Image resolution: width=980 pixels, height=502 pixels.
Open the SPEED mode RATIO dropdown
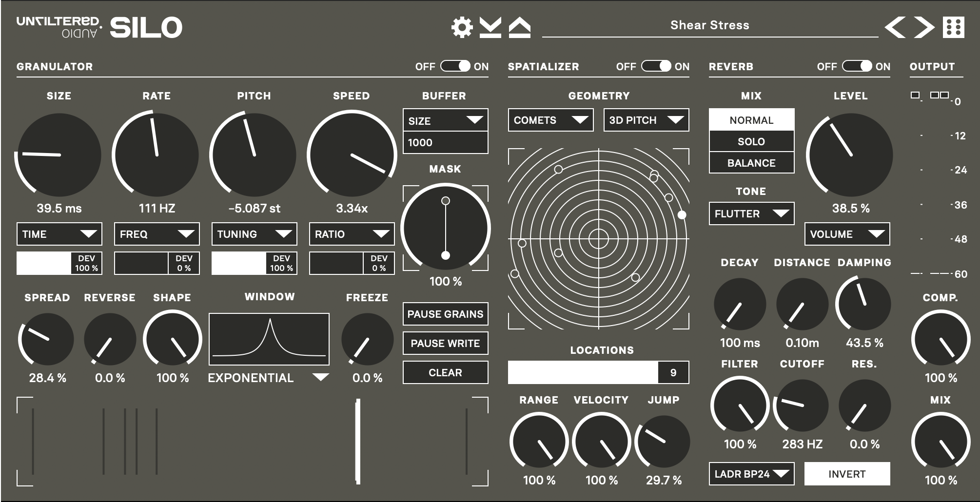point(352,234)
